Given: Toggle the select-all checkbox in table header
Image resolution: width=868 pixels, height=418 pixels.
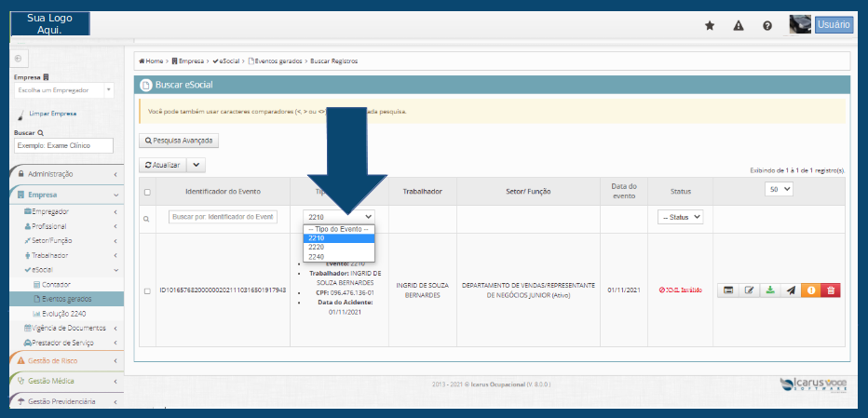Looking at the screenshot, I should click(x=146, y=192).
